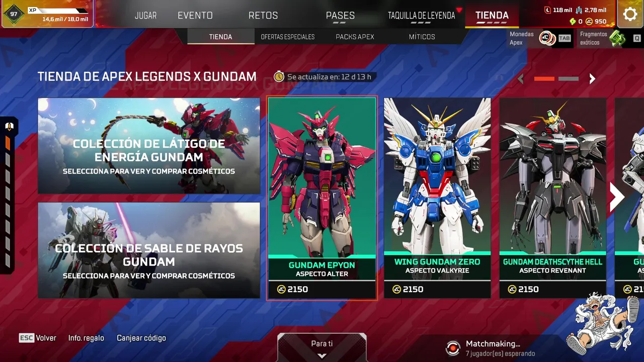
Task: Click the top sidebar page indicator icon
Action: coord(9,127)
